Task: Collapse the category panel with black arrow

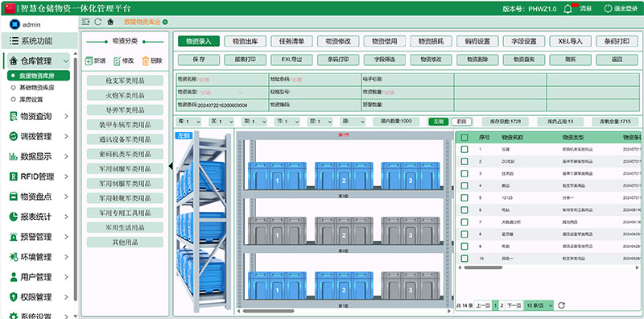Action: [x=171, y=166]
